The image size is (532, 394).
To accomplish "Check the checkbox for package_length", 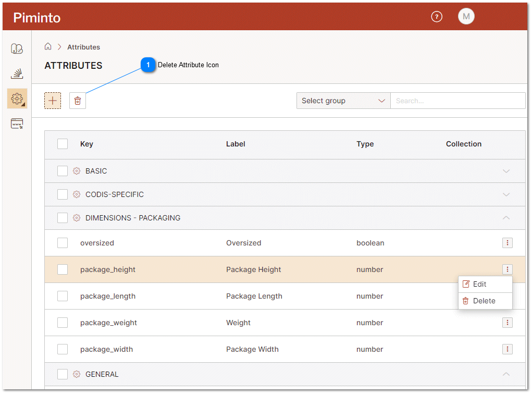I will [63, 296].
